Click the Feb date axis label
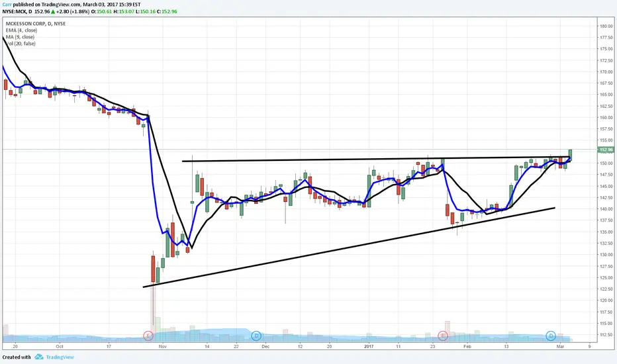The width and height of the screenshot is (617, 364). 467,347
